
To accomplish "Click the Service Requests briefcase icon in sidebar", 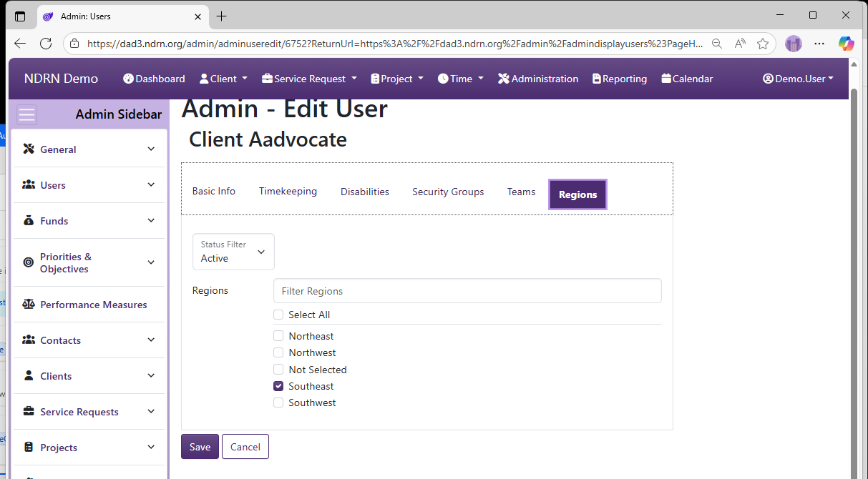I will [29, 412].
